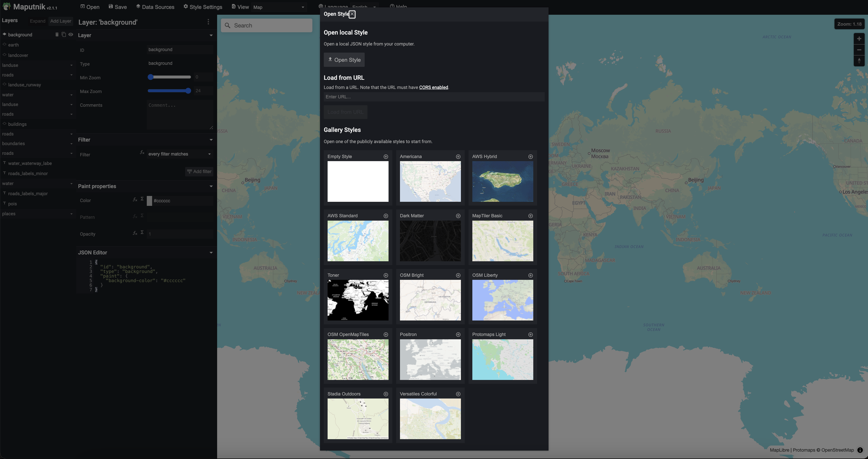Click the Color zoom function icon
The width and height of the screenshot is (868, 459).
[x=135, y=200]
